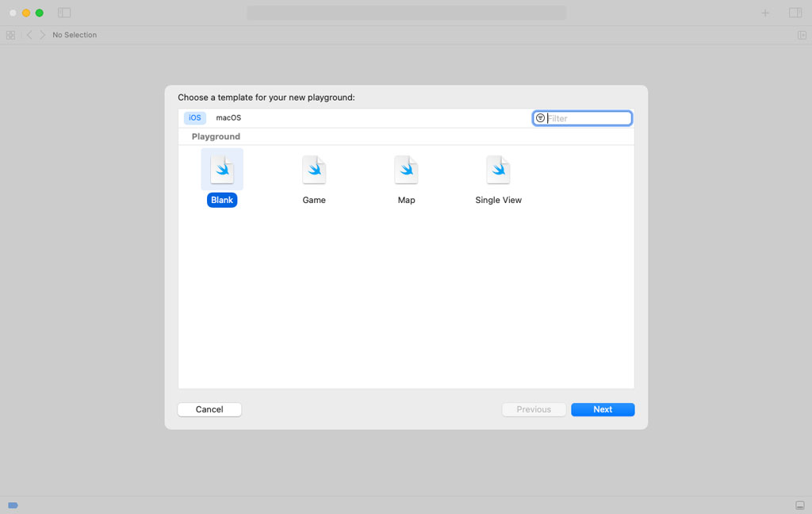Open the No Selection jump bar

coord(75,35)
